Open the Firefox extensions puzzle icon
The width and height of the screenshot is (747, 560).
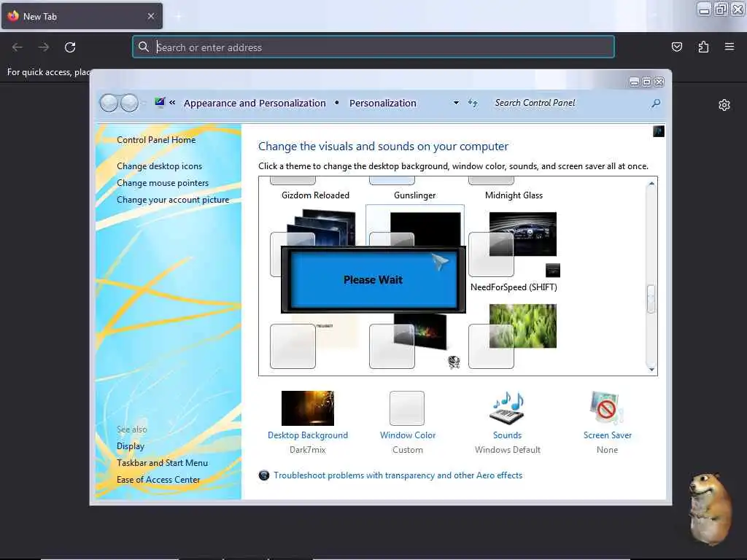coord(703,47)
